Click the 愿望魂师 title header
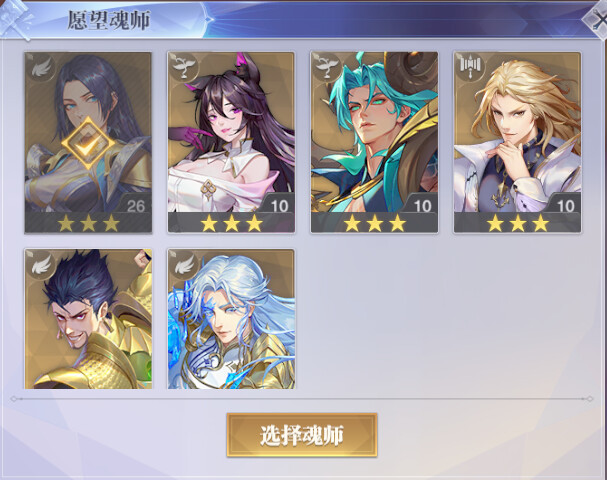The image size is (607, 480). [x=109, y=20]
